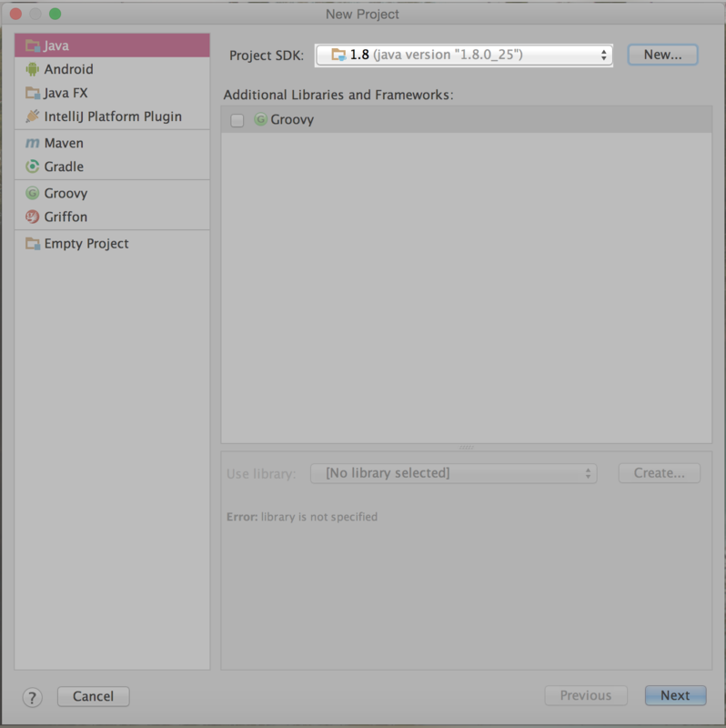Close the New Project window
The image size is (726, 728).
point(15,14)
